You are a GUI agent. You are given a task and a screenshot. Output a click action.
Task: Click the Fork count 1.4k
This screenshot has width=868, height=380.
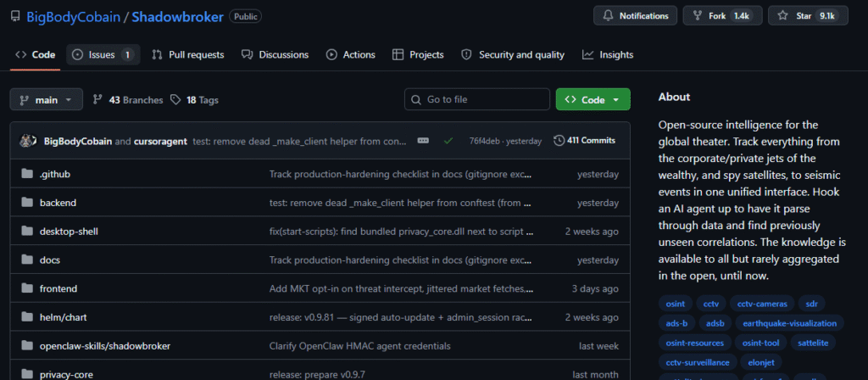[742, 16]
